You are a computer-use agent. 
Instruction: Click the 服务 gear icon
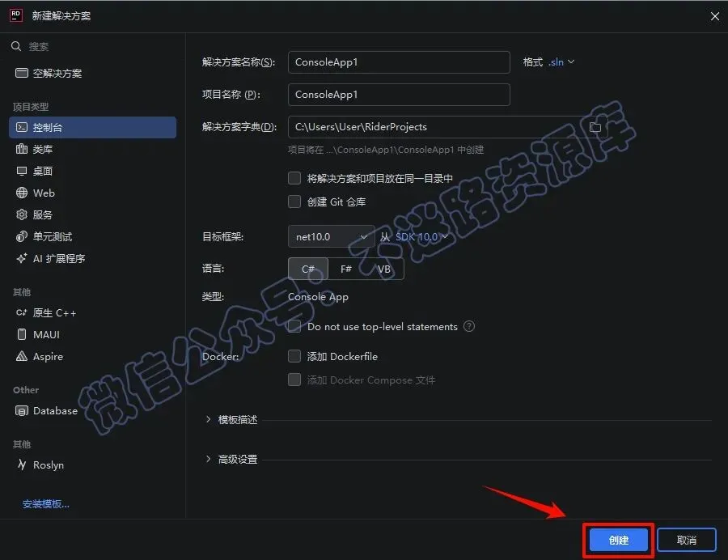point(21,214)
